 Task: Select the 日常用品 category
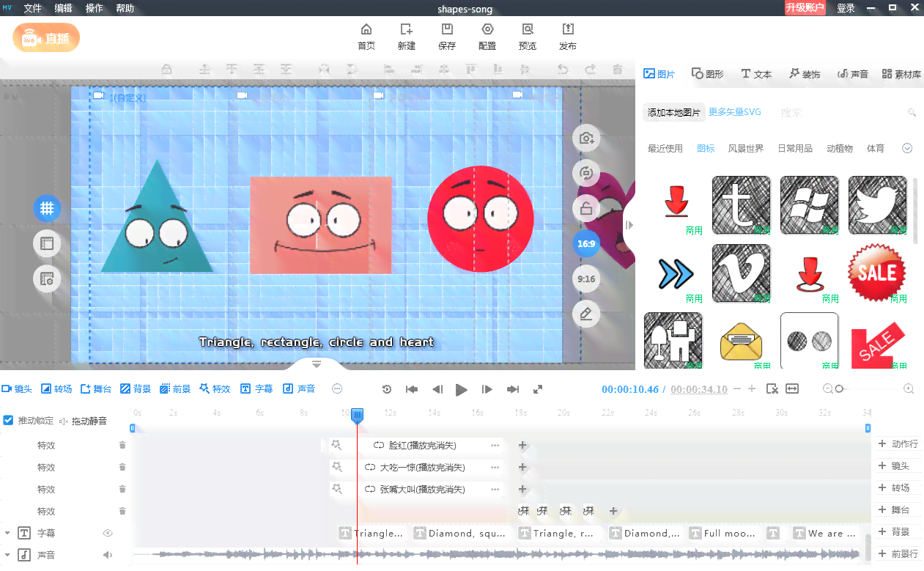795,149
